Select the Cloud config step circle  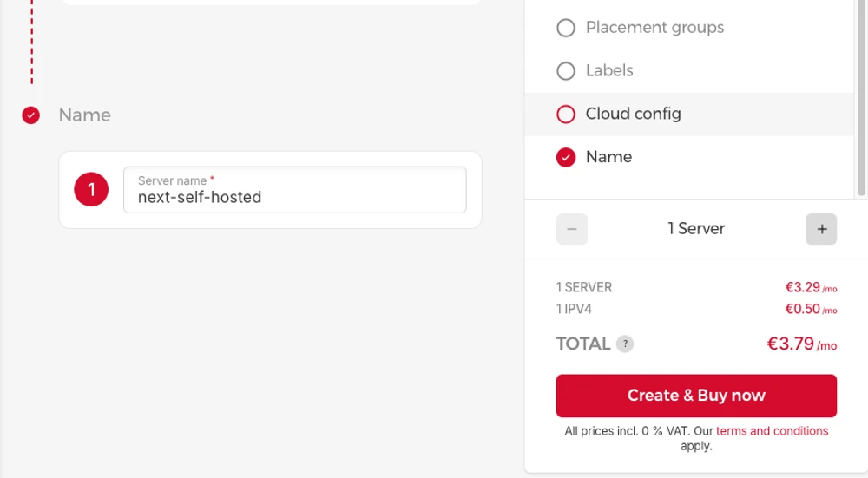pos(566,114)
